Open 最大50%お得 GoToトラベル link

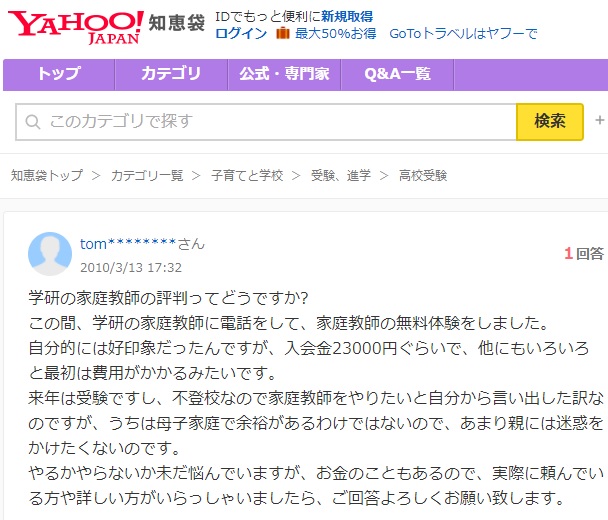[416, 34]
